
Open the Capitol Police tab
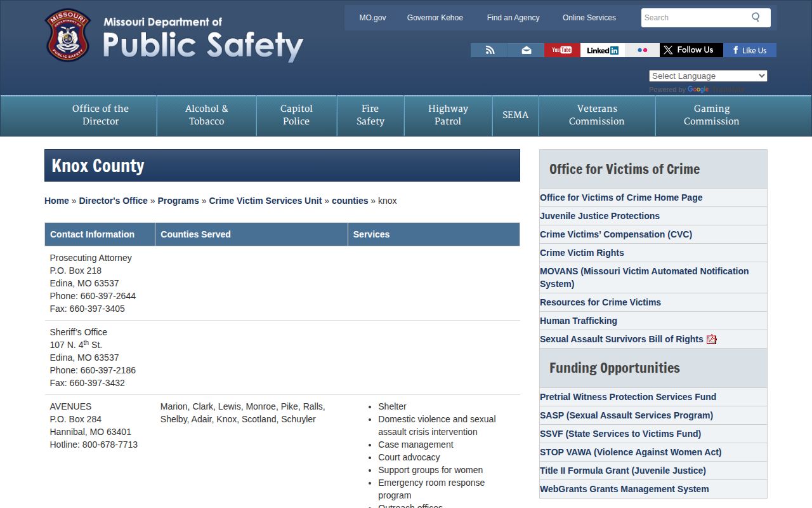(296, 116)
